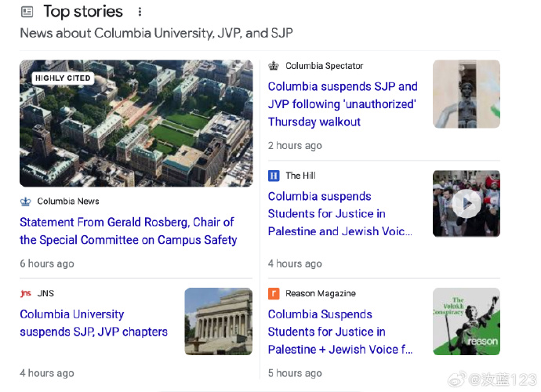Open JNS 'Columbia University suspends SJP' article
The width and height of the screenshot is (541, 392).
pyautogui.click(x=94, y=323)
